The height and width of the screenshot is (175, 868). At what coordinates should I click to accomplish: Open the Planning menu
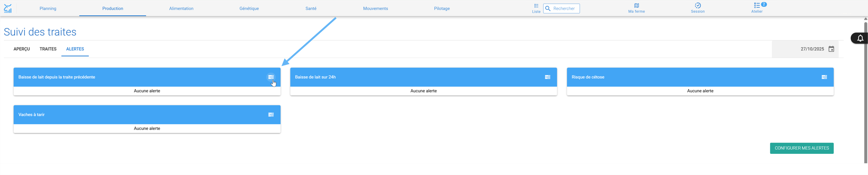tap(48, 8)
